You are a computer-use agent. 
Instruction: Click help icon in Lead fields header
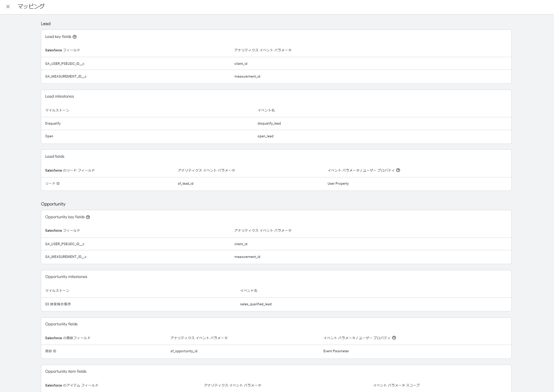[x=398, y=170]
